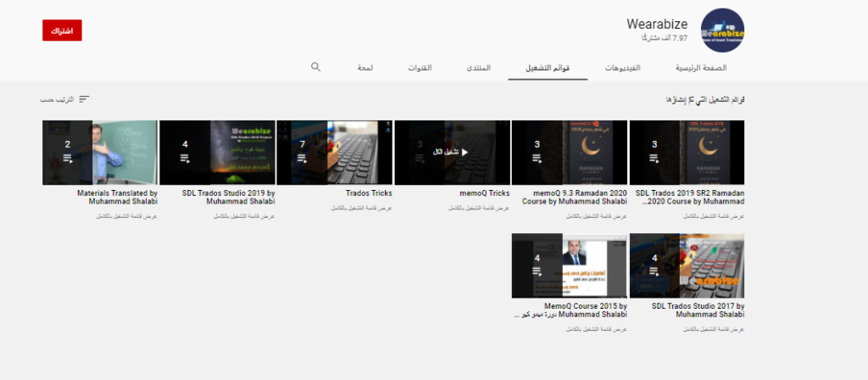Click the SDL Trados Studio 2019 thumbnail

tap(218, 153)
